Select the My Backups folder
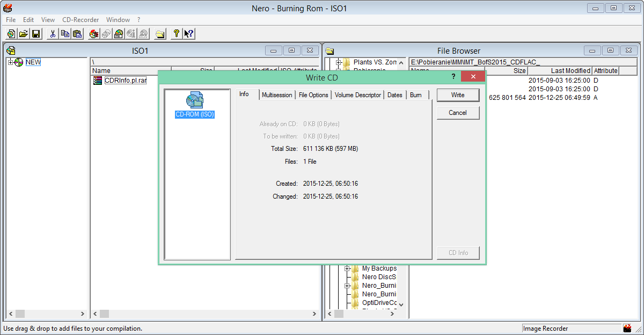644x335 pixels. (x=379, y=268)
